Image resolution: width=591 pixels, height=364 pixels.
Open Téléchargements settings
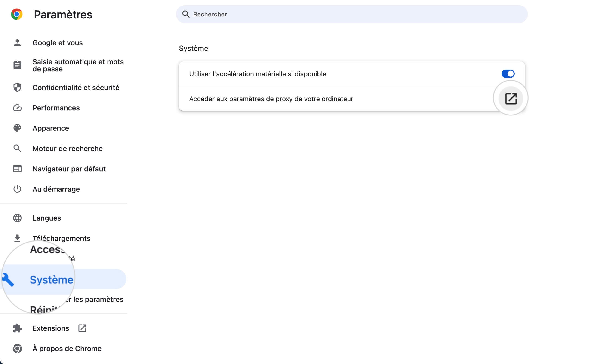pos(62,238)
